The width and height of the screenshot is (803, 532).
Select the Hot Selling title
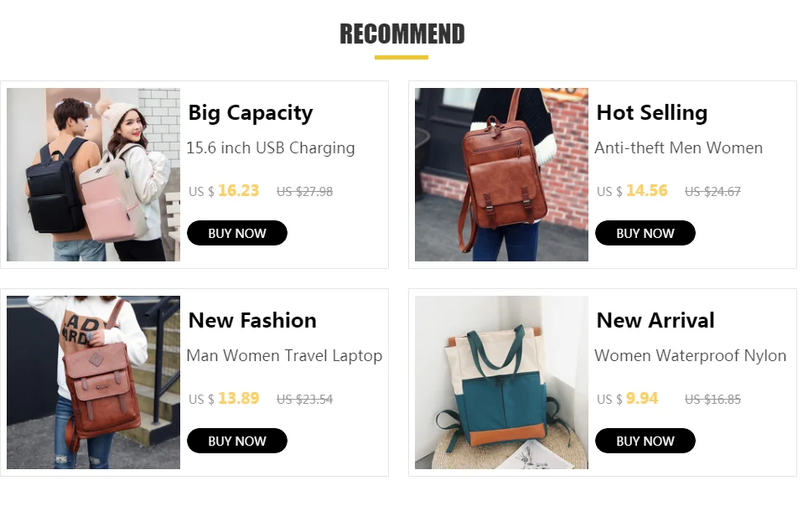point(652,112)
